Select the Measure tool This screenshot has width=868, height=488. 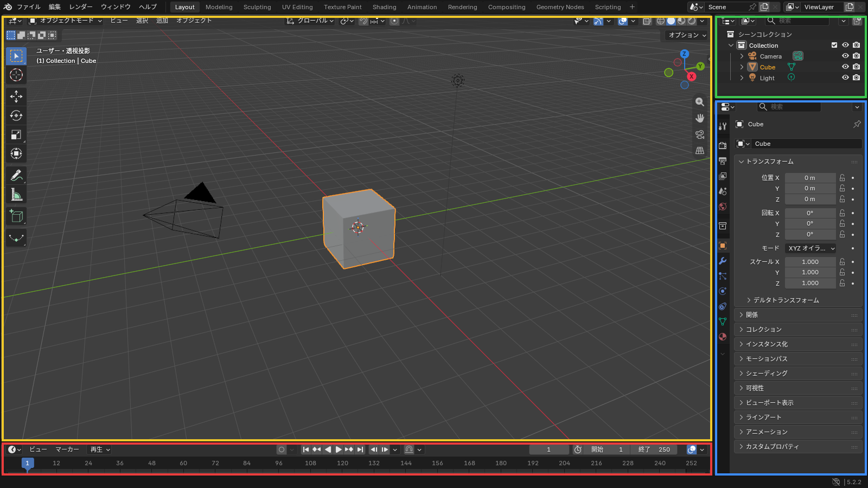point(16,195)
